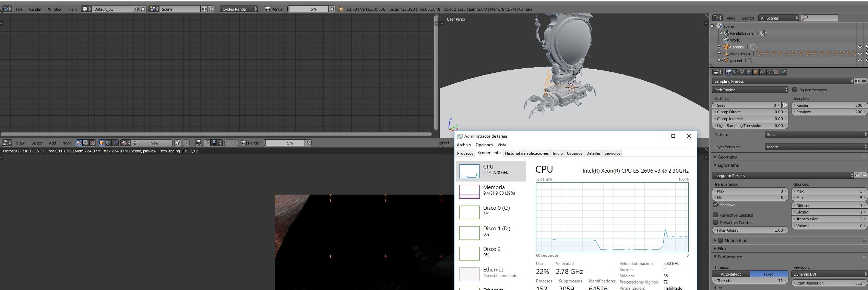Click the New material button in node editor
Screen dimensions: 868x290
(154, 143)
